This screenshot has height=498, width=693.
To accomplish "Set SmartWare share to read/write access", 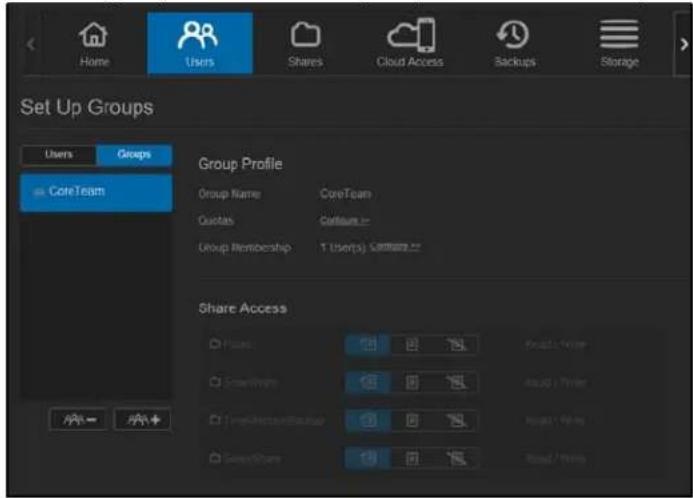I will coord(368,382).
